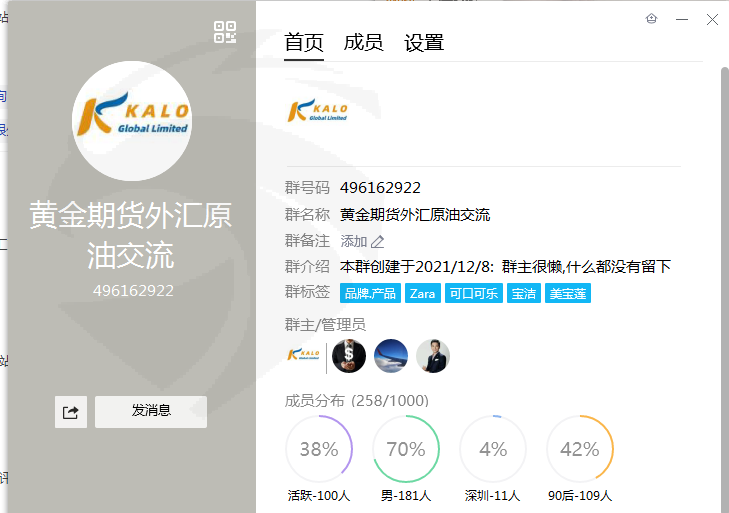729x513 pixels.
Task: Click the group intro text 本群创建于2021/12/8
Action: pos(505,267)
